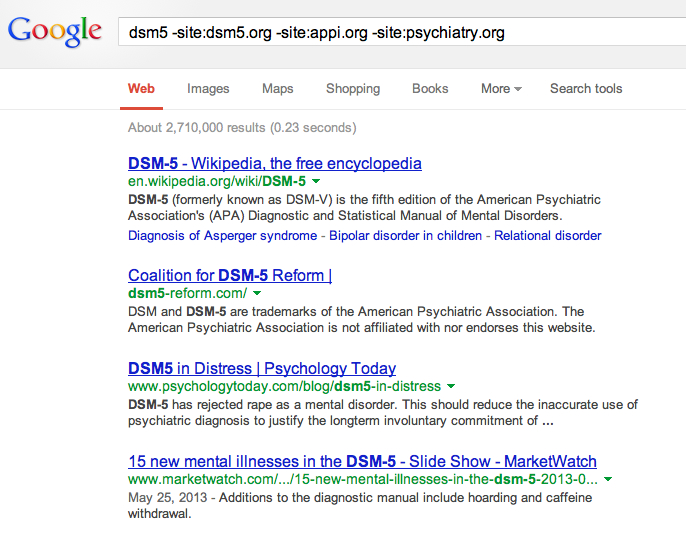
Task: Click snippet 'DSM-5 has rejected rape'
Action: (x=383, y=413)
